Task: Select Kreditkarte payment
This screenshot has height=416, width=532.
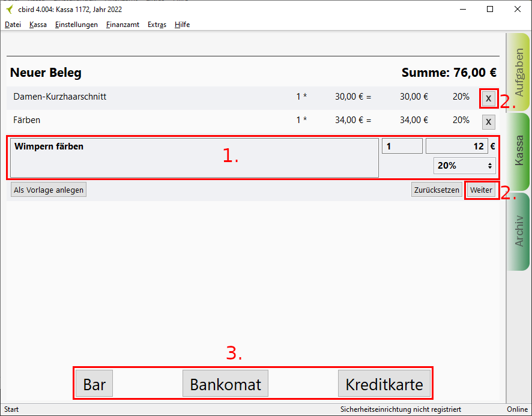Action: pos(384,384)
